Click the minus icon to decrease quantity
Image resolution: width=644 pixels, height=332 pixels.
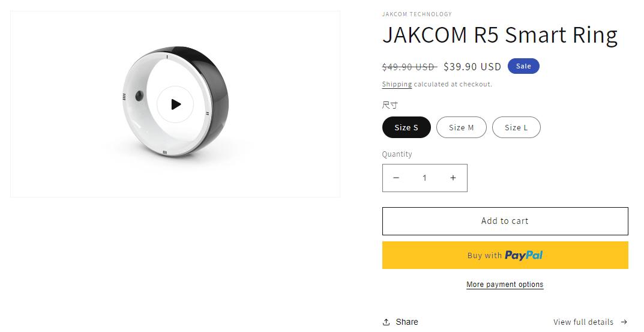tap(396, 178)
